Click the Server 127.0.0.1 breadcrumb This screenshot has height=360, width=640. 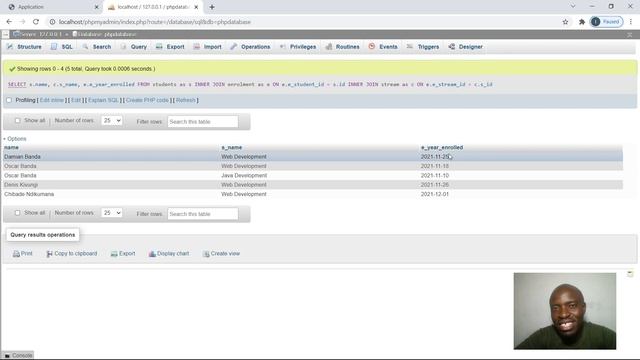tap(37, 34)
